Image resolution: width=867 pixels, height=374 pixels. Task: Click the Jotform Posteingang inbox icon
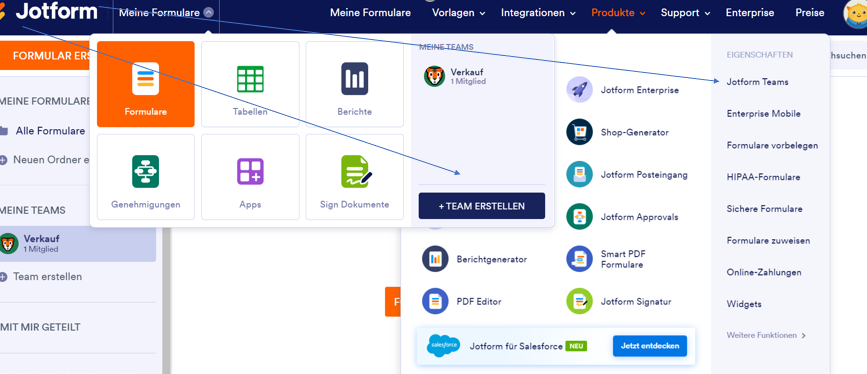pos(579,174)
